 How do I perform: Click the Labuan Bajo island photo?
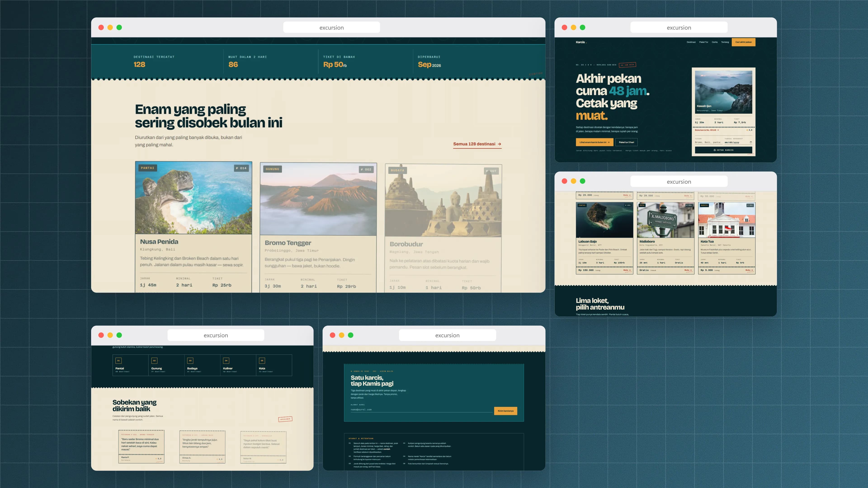604,220
